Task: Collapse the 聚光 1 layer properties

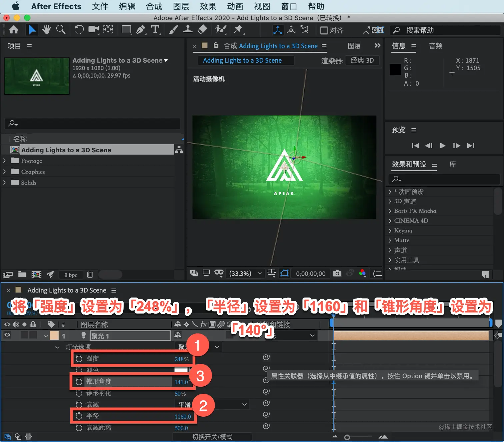Action: pos(46,336)
